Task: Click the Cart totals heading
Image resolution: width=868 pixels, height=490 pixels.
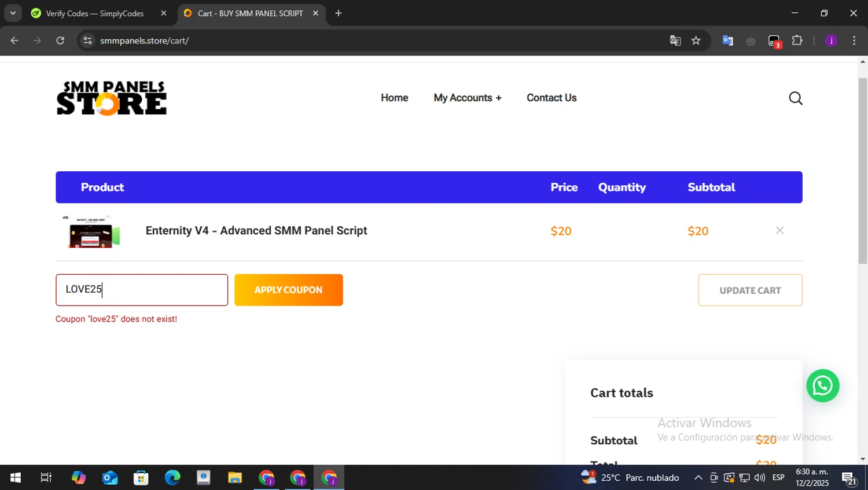Action: [621, 393]
